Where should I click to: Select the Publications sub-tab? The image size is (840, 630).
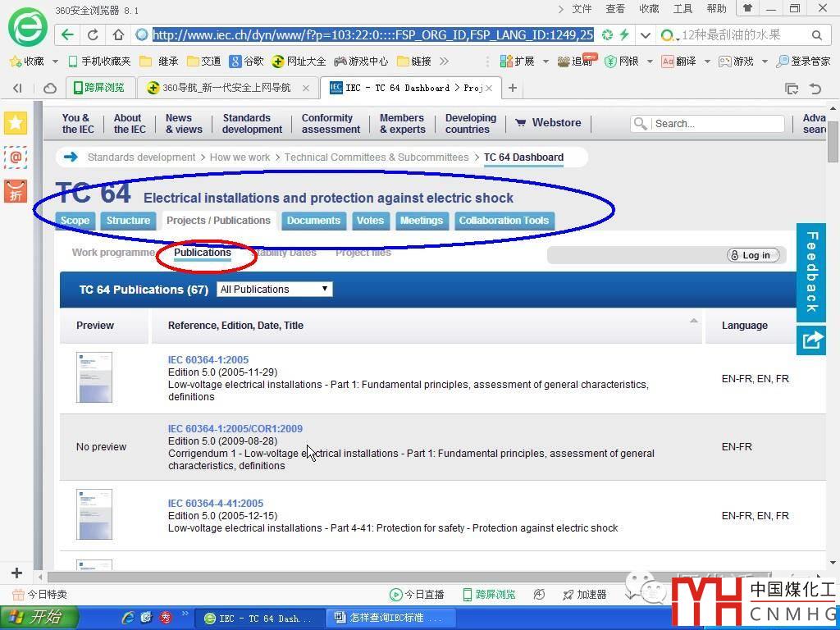click(202, 253)
